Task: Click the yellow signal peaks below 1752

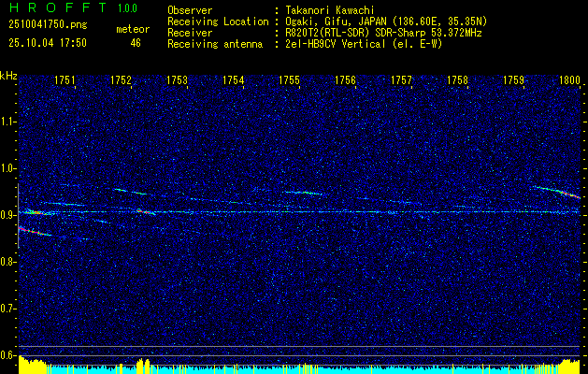Action: [143, 366]
